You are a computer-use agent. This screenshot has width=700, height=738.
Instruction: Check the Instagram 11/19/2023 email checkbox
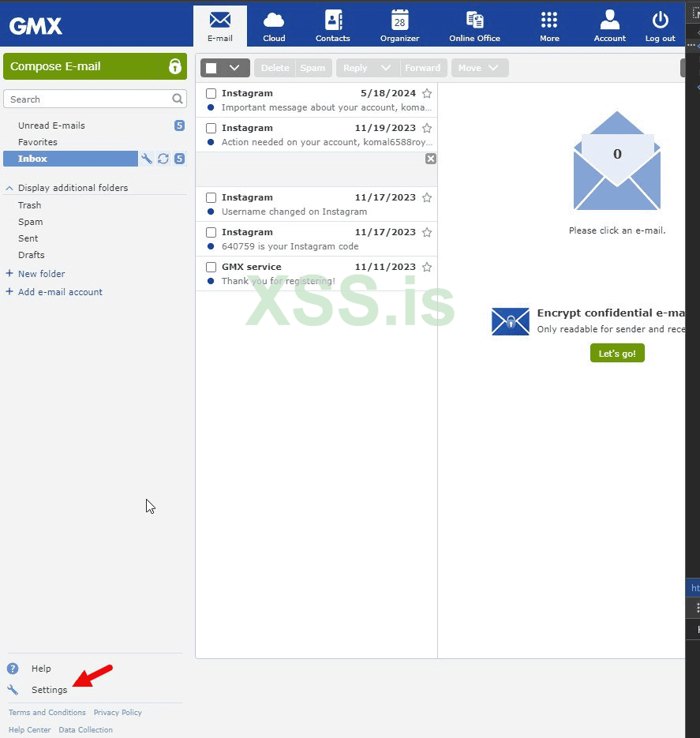point(211,128)
